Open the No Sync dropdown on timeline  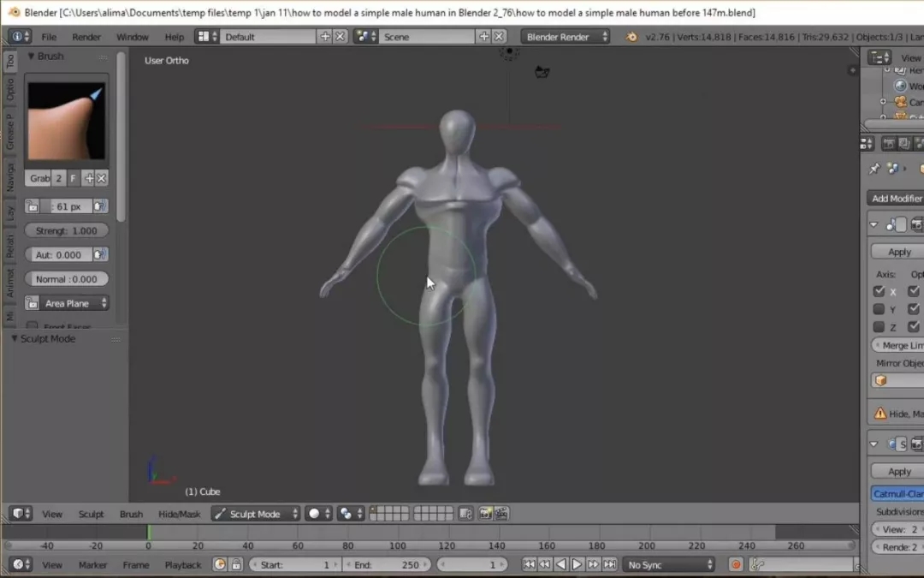coord(667,564)
